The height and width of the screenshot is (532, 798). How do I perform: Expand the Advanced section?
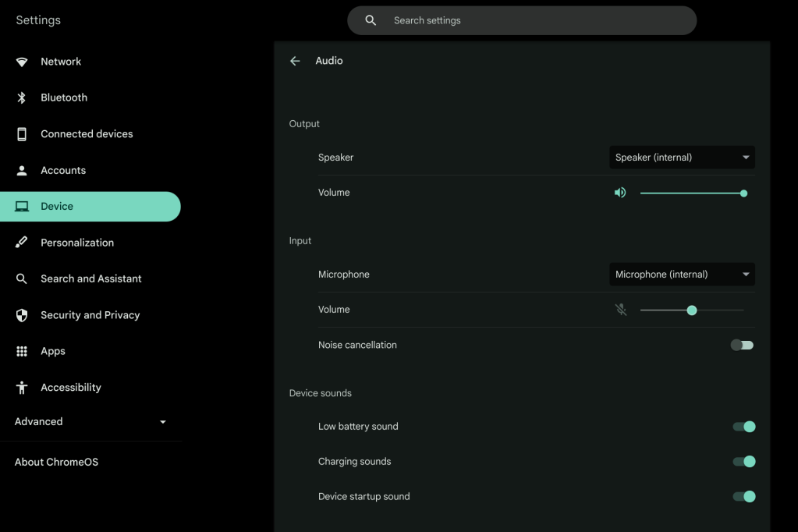pyautogui.click(x=92, y=421)
